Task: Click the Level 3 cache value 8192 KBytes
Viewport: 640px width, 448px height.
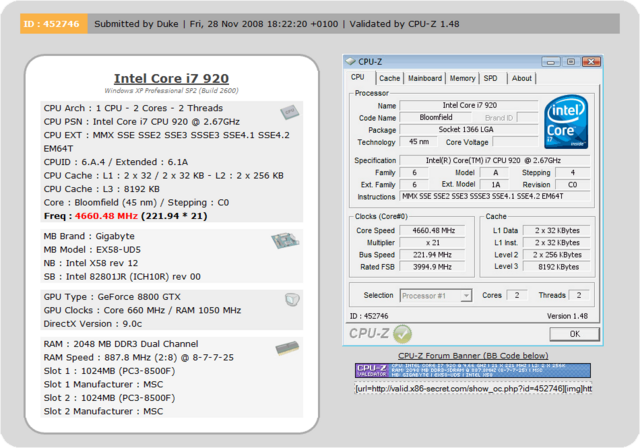Action: 557,267
